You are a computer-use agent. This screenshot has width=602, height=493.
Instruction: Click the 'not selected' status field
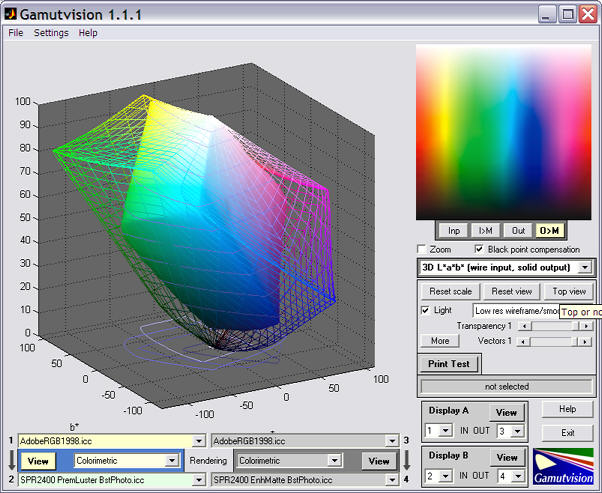pyautogui.click(x=506, y=387)
